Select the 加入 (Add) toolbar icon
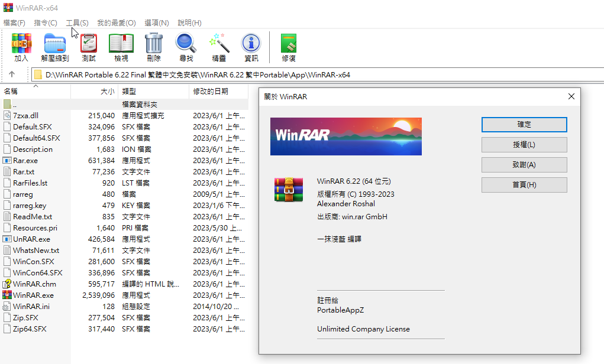This screenshot has width=604, height=364. coord(21,47)
